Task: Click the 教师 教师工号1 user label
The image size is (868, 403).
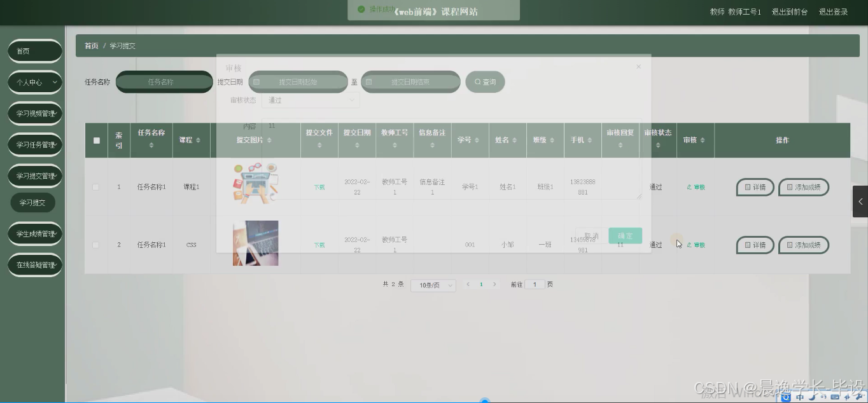Action: (x=735, y=11)
